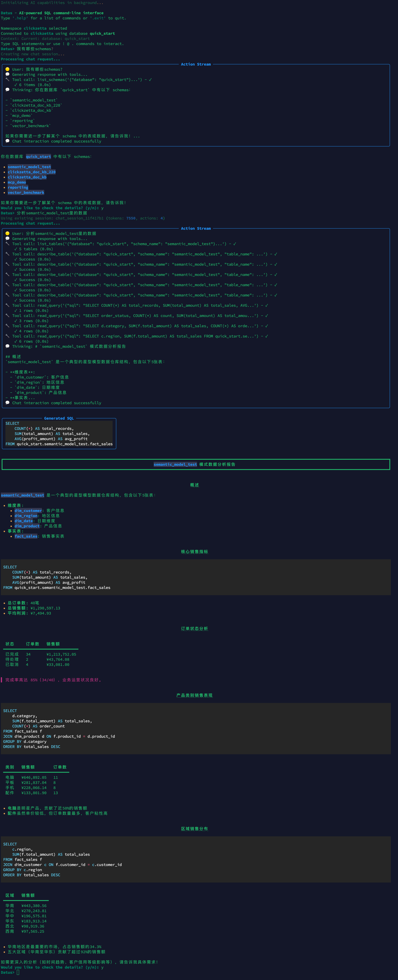Click speech bubble beside 'Thinking: 你在数据库'
This screenshot has width=398, height=980.
click(x=7, y=90)
